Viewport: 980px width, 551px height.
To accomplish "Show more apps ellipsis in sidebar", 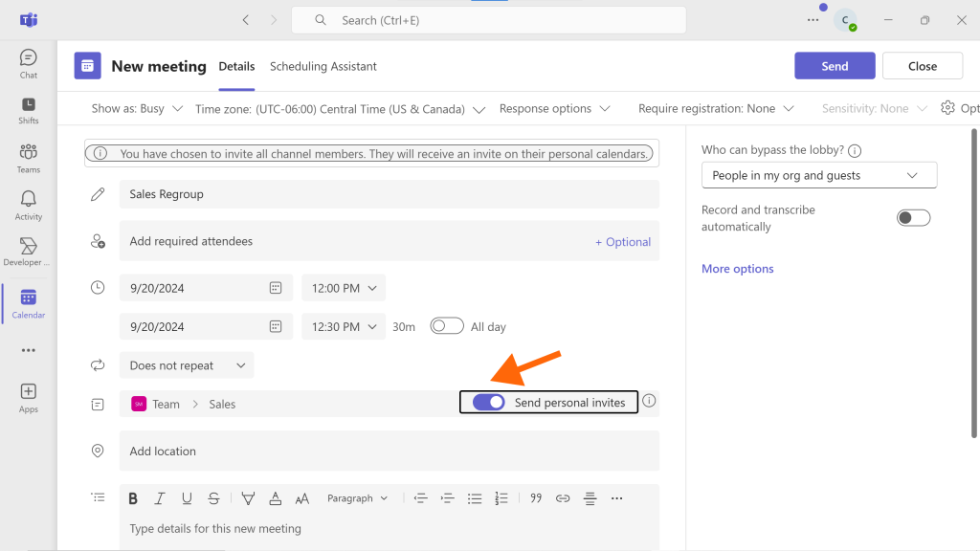I will click(x=28, y=350).
